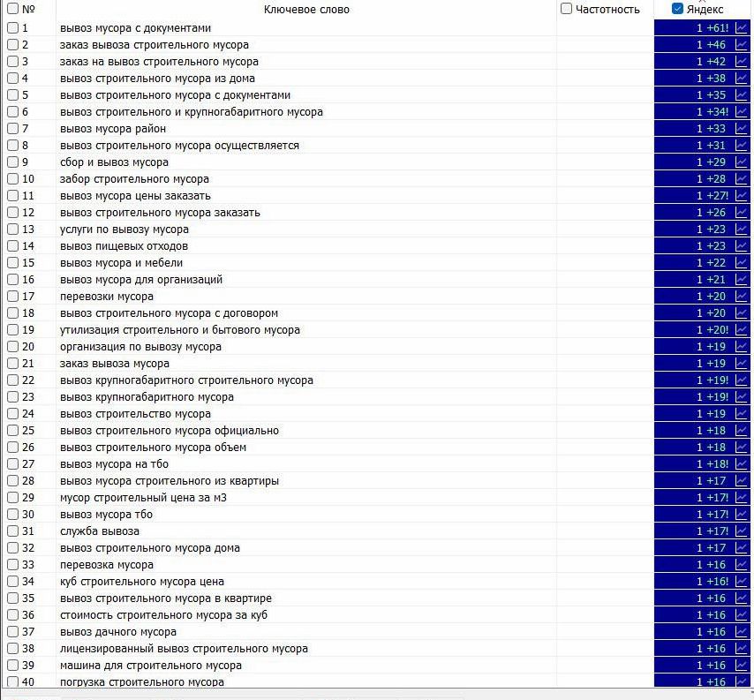Uncheck the Яндекс column checkbox
Image resolution: width=754 pixels, height=700 pixels.
[677, 9]
